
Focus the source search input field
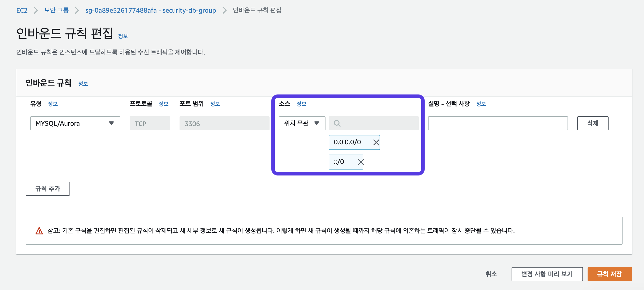tap(374, 123)
